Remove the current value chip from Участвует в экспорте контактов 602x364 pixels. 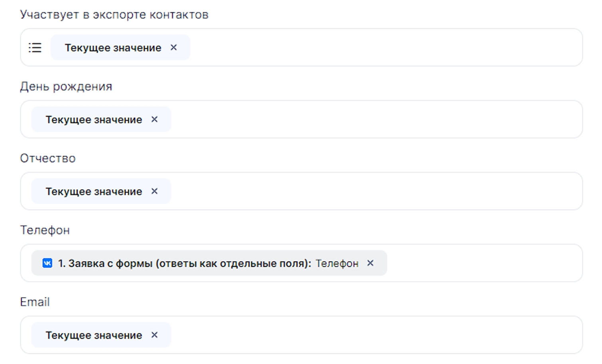(x=174, y=47)
